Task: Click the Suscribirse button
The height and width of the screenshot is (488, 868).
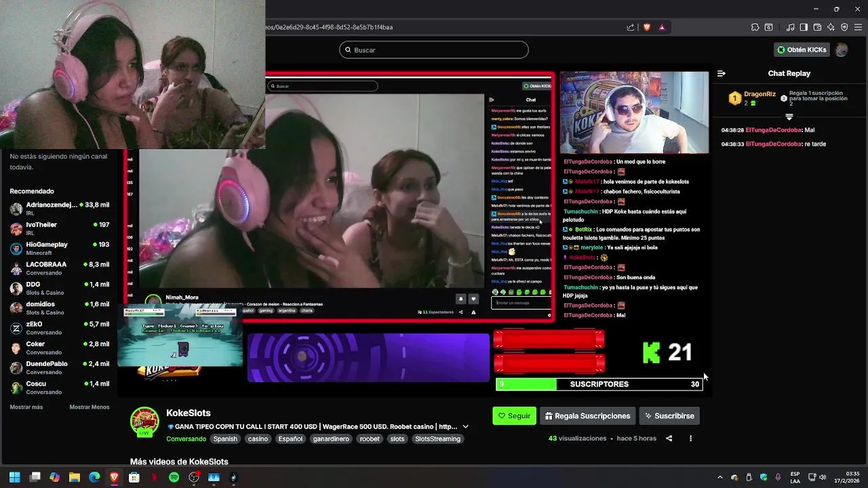Action: tap(669, 415)
